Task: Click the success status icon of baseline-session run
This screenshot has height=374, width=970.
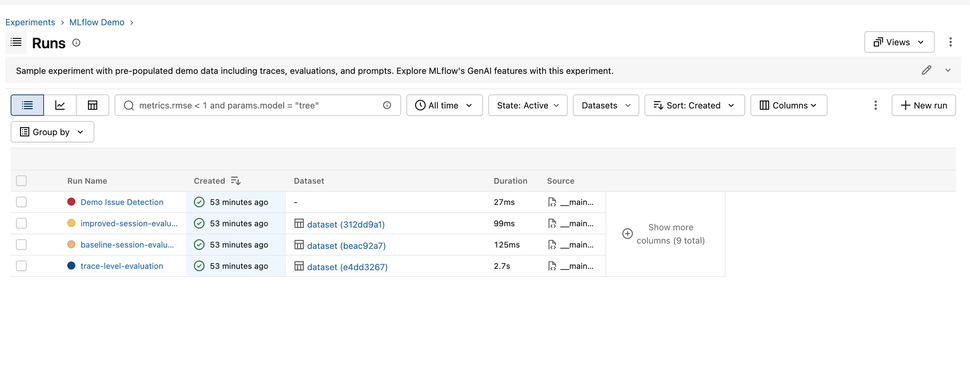Action: pos(199,245)
